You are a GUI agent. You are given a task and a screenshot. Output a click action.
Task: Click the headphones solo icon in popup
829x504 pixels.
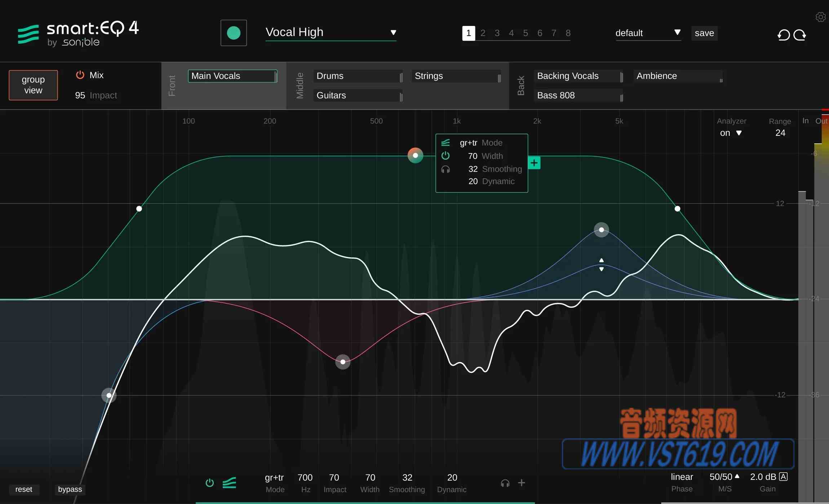pos(445,169)
